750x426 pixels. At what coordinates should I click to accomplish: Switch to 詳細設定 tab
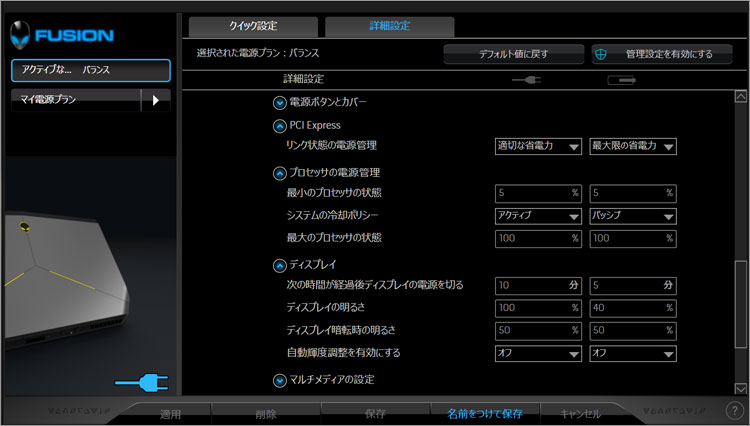tap(389, 26)
